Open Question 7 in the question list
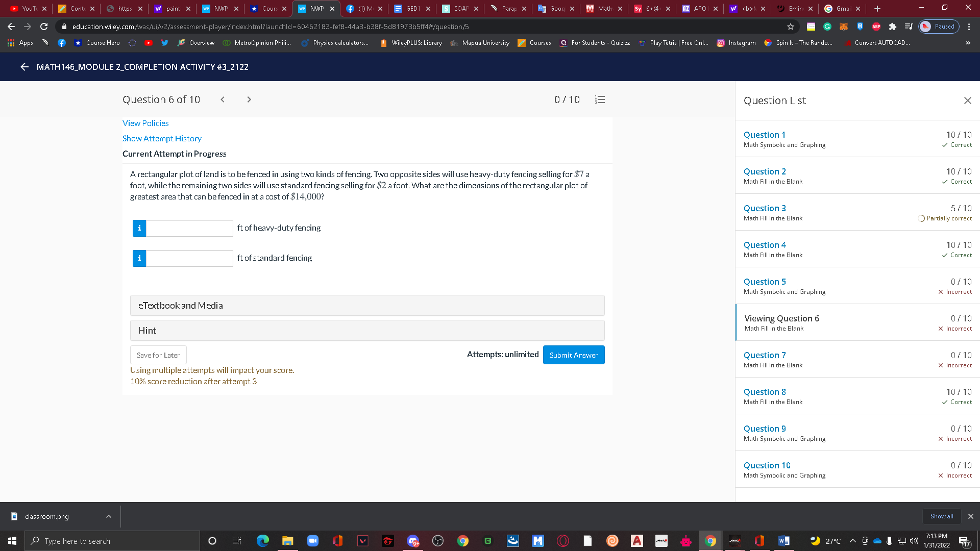This screenshot has width=980, height=551. pos(764,355)
